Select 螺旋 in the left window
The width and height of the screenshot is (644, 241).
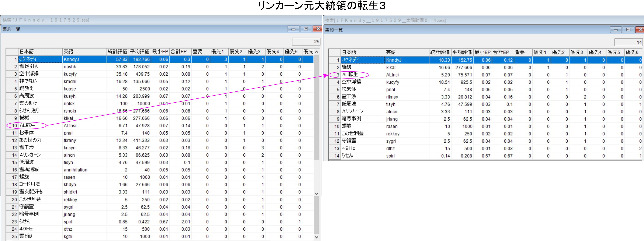pyautogui.click(x=160, y=177)
